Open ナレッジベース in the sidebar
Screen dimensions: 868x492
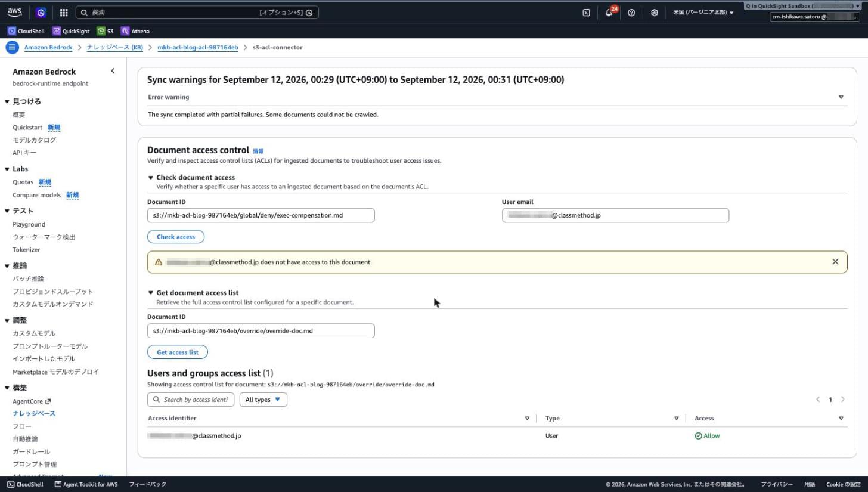point(34,413)
